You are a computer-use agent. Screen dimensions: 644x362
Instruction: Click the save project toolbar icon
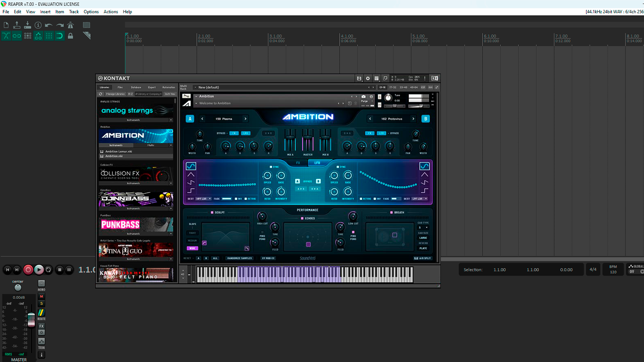[x=28, y=25]
